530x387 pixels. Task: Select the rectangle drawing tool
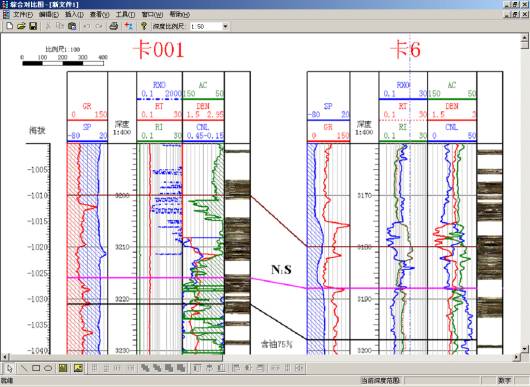click(x=36, y=368)
